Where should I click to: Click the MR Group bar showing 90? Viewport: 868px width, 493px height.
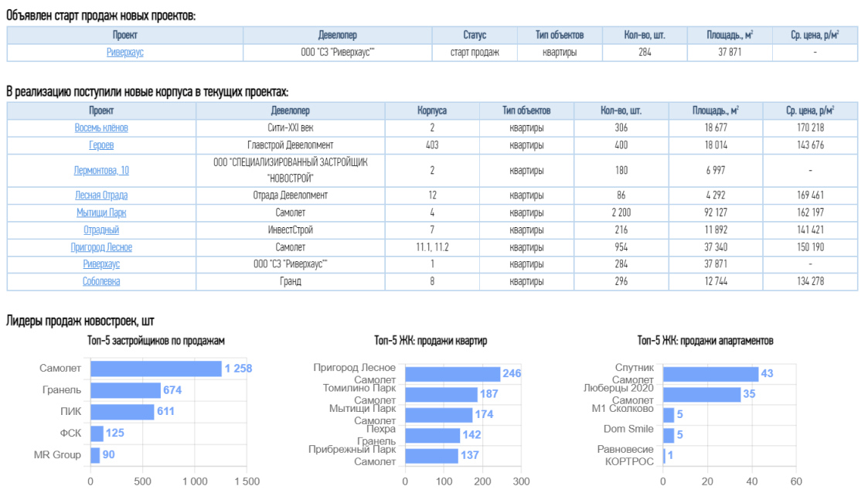tap(95, 455)
